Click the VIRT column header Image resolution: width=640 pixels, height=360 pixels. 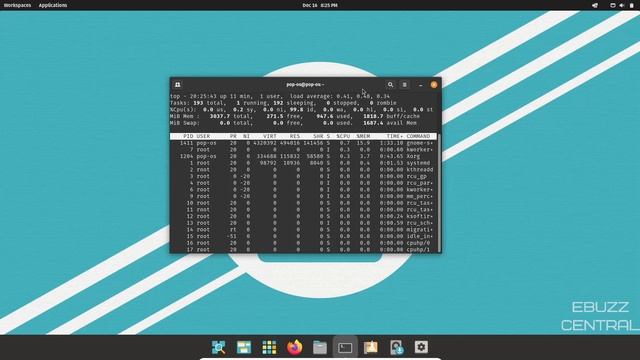[x=270, y=136]
